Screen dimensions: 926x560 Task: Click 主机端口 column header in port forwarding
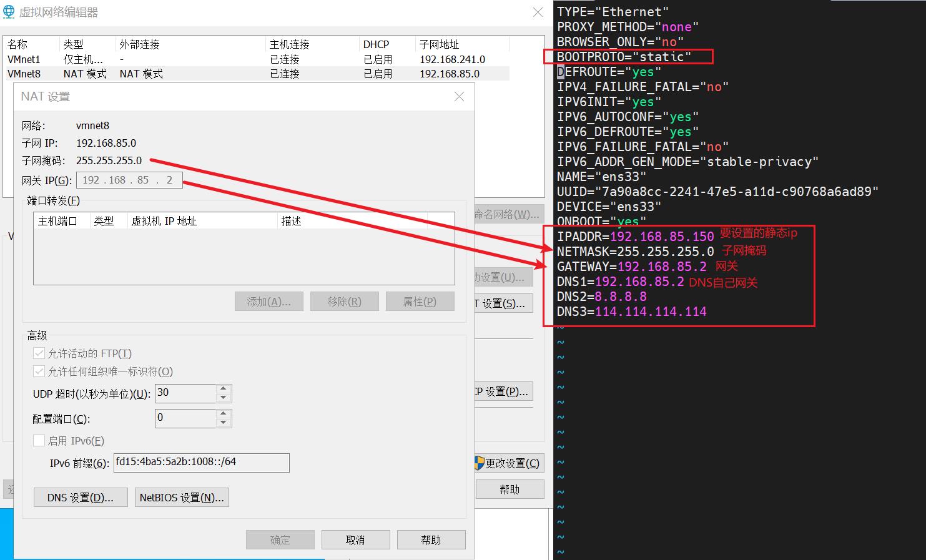coord(62,221)
